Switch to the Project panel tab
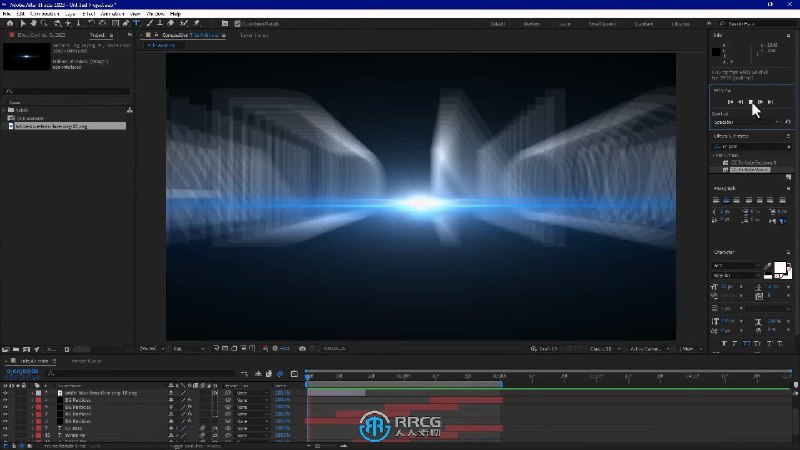This screenshot has height=450, width=800. click(x=97, y=35)
